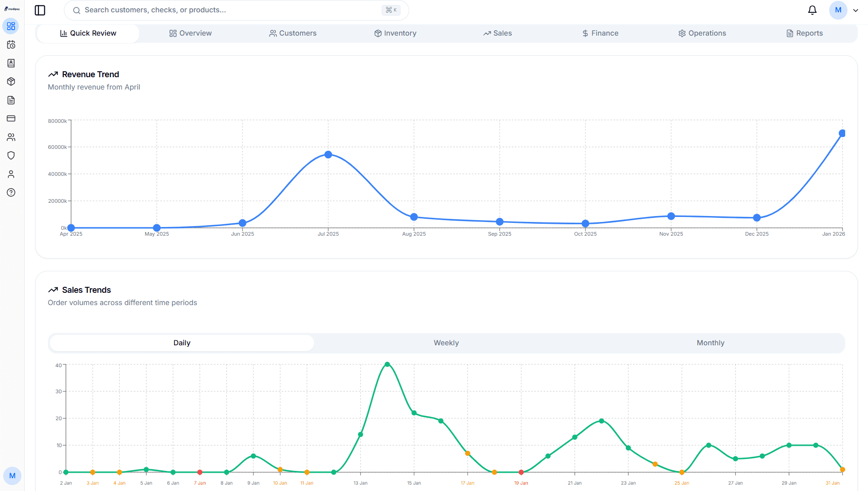Open notifications via the bell icon
The height and width of the screenshot is (491, 868).
point(812,10)
